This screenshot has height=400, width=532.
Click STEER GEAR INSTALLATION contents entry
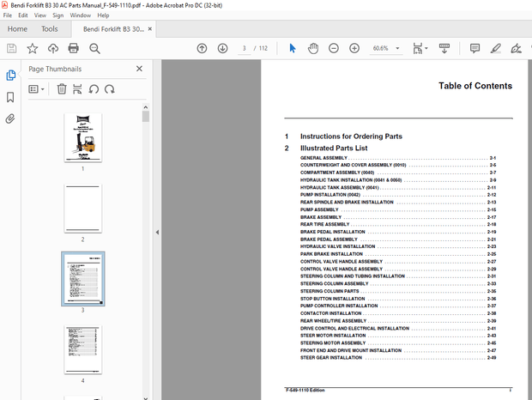click(x=398, y=358)
